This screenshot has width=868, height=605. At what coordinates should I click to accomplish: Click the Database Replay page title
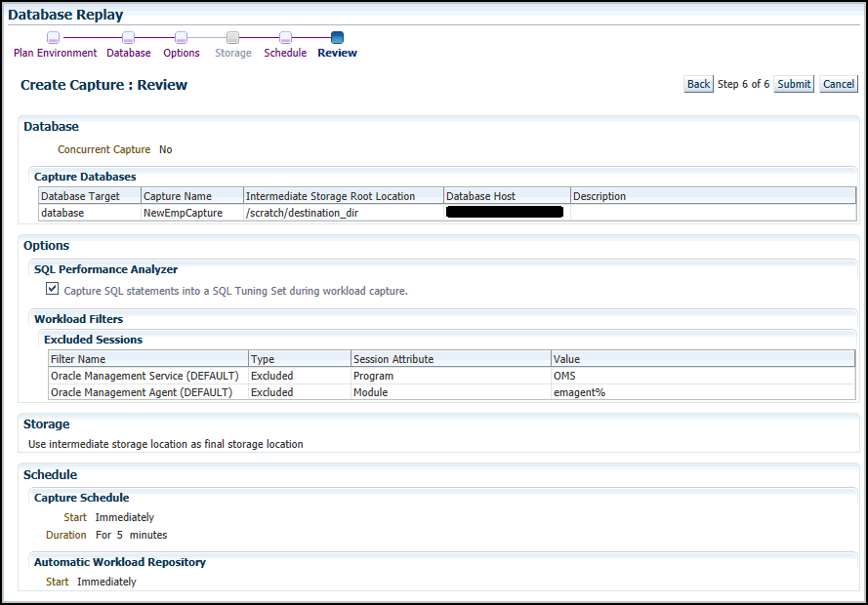click(65, 15)
